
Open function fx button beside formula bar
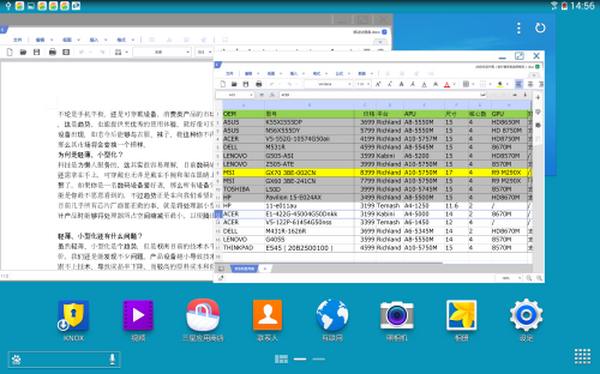point(272,95)
